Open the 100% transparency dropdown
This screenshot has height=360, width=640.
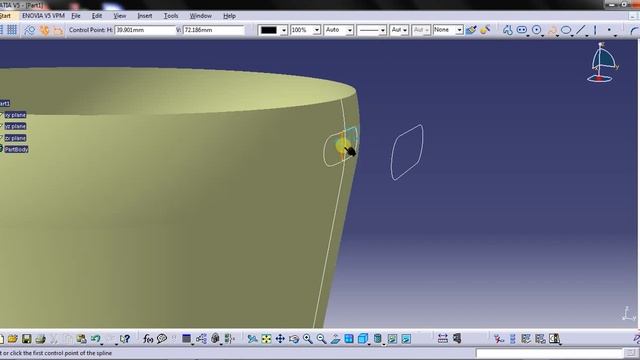coord(317,30)
